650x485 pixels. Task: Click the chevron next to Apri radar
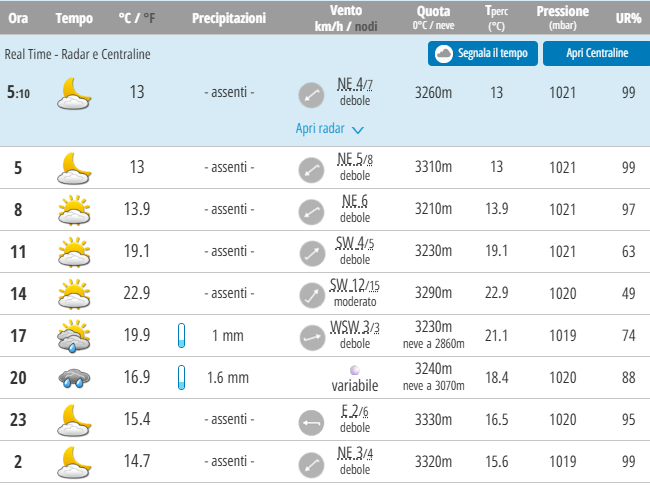[358, 130]
